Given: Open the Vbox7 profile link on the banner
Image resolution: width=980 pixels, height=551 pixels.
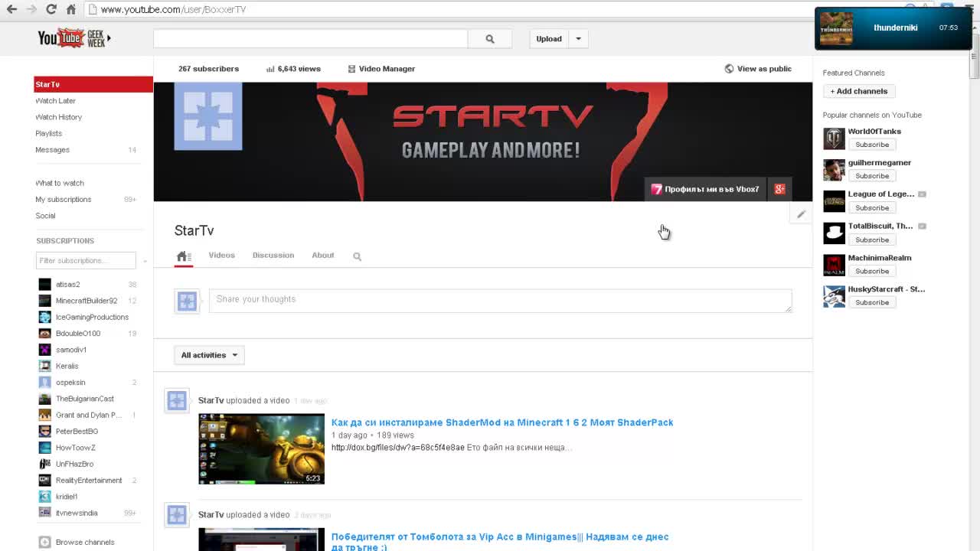Looking at the screenshot, I should (x=705, y=189).
